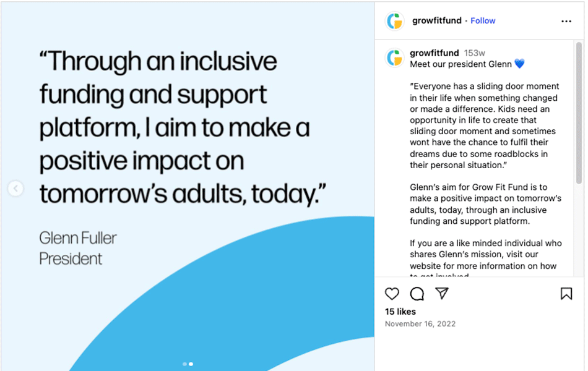The height and width of the screenshot is (371, 588).
Task: Click the blue heart emoji in caption
Action: [519, 64]
